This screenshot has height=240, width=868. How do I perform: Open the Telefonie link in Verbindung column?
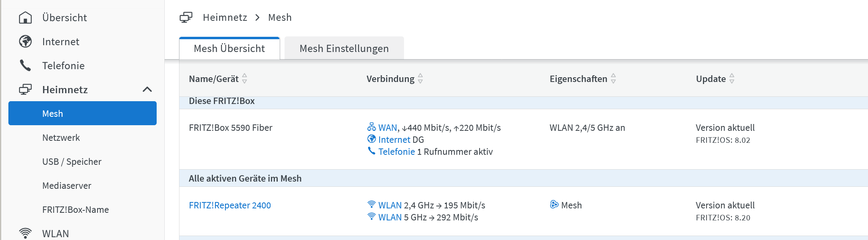(x=396, y=152)
